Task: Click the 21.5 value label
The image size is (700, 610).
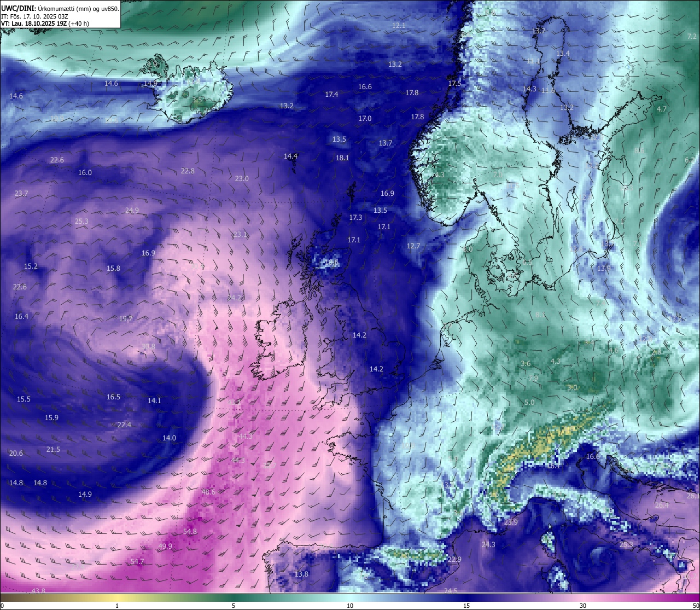Action: pos(53,450)
